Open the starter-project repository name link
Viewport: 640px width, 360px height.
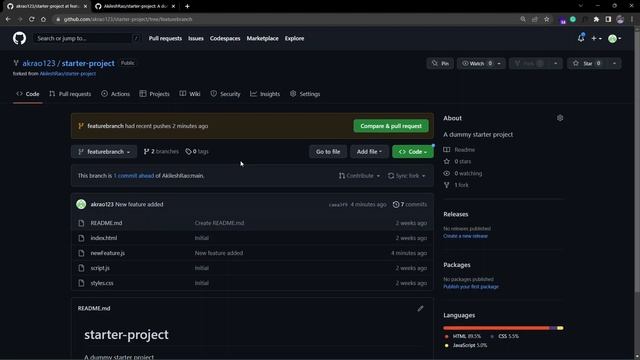(x=88, y=63)
